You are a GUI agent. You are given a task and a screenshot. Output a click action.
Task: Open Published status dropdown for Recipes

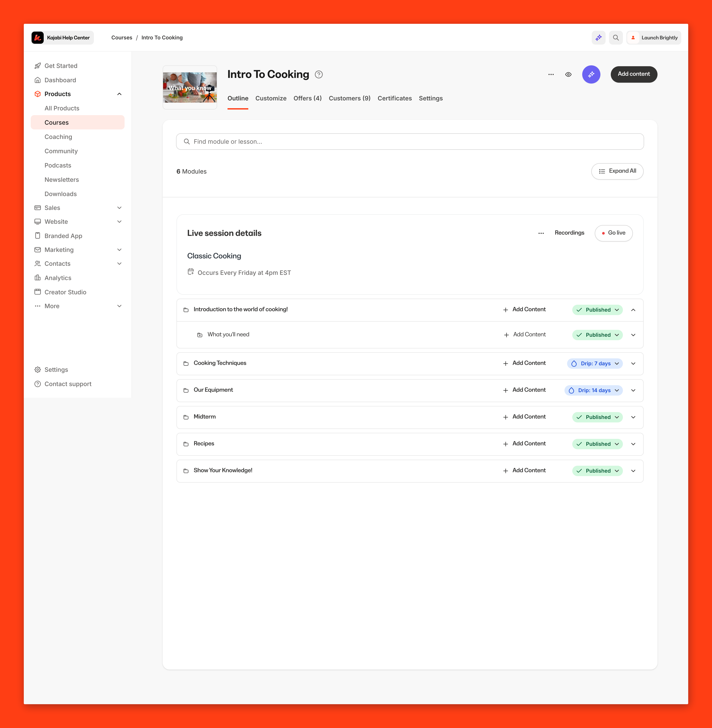click(x=597, y=444)
